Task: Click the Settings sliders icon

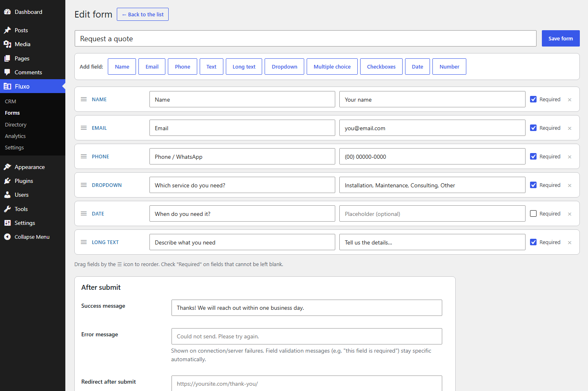Action: [x=7, y=223]
